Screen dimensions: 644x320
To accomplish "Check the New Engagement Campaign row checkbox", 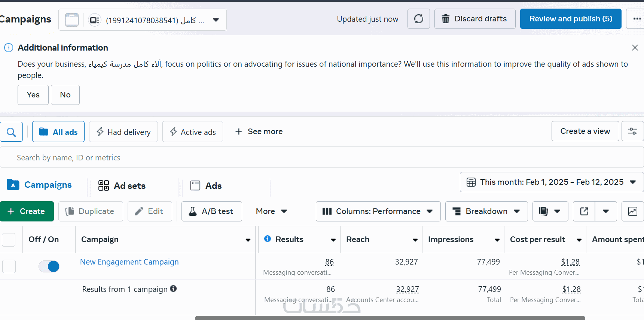I will [9, 266].
